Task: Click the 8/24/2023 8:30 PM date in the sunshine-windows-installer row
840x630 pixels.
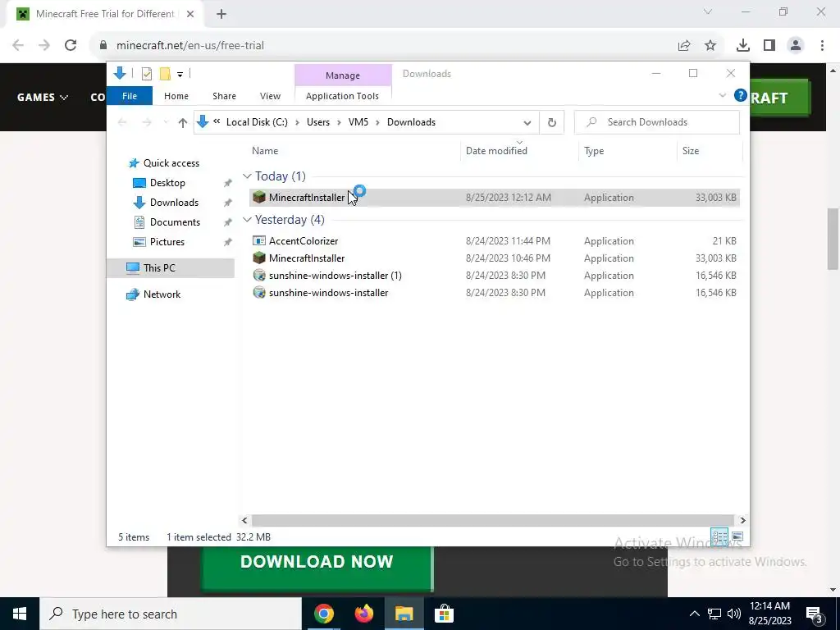Action: (505, 293)
